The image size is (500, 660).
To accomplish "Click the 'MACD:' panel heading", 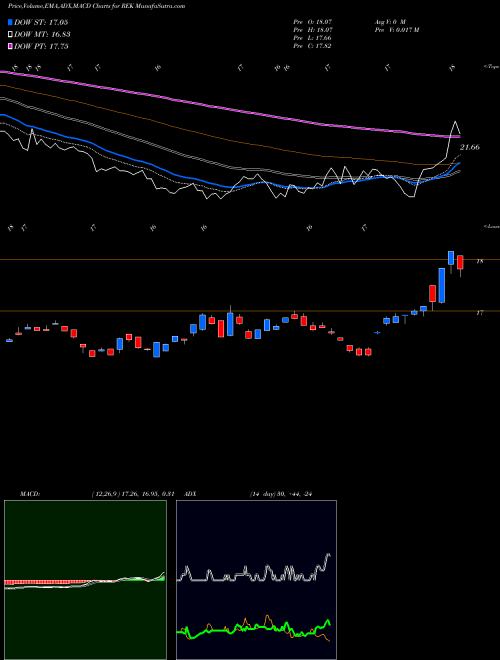I will (30, 494).
